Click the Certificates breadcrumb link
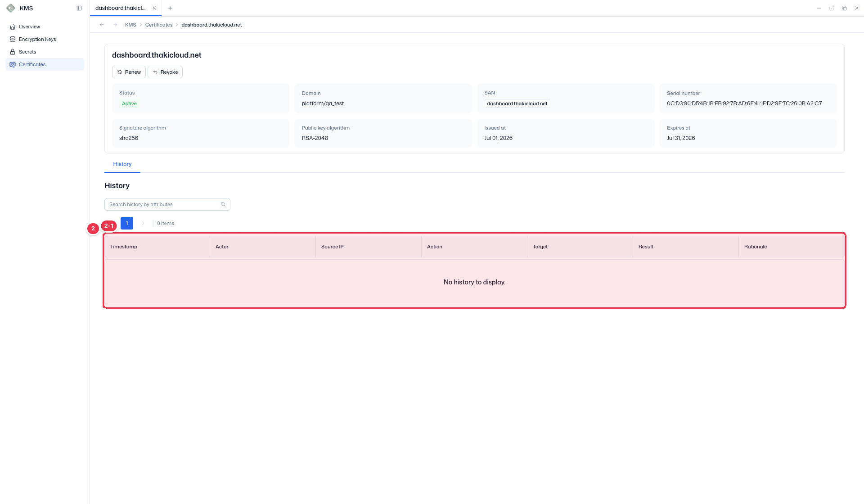 coord(159,25)
